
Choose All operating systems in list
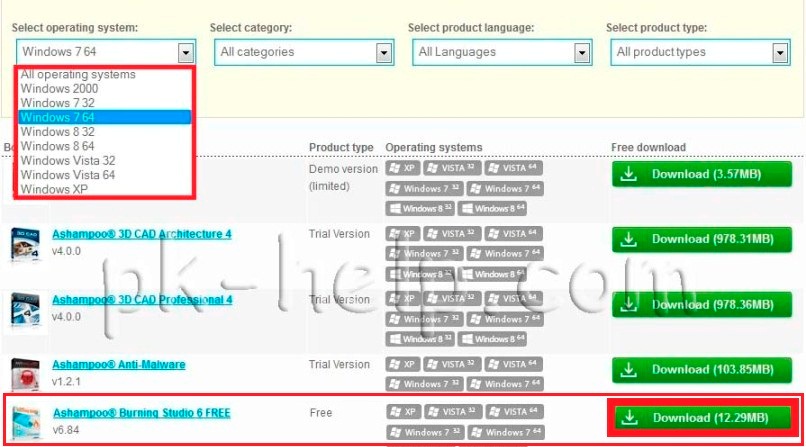104,74
